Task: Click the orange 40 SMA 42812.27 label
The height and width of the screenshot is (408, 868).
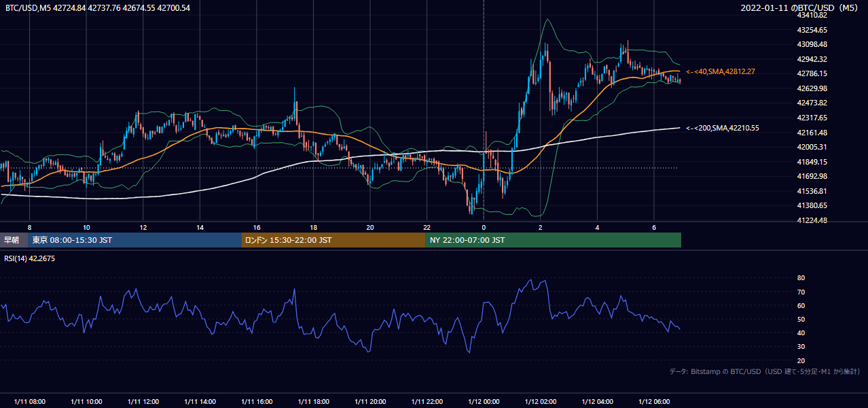Action: [x=721, y=71]
